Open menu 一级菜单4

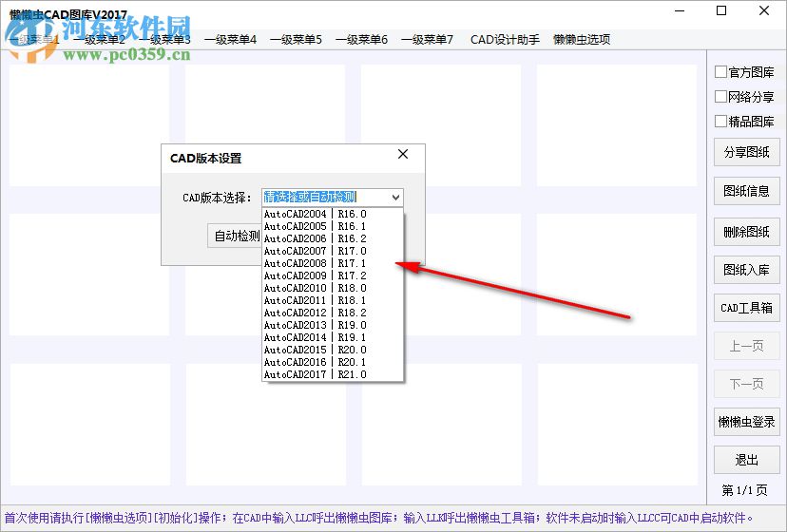[x=230, y=40]
